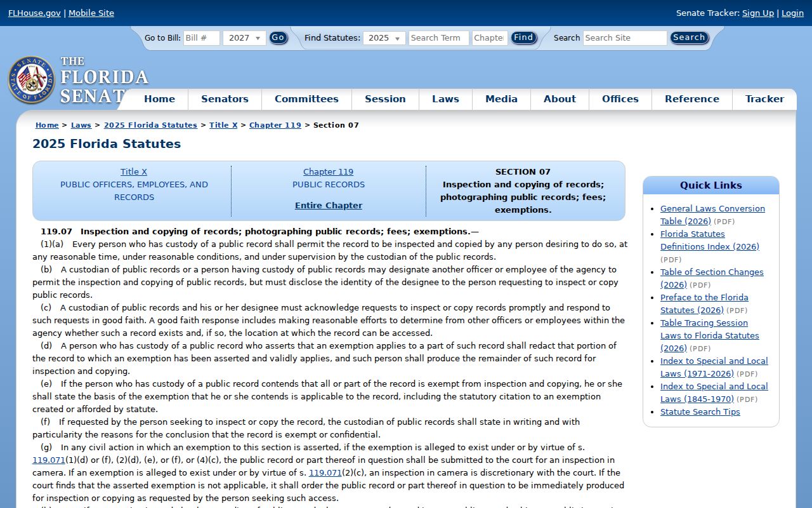Focus the statute Search Term field

tap(439, 38)
